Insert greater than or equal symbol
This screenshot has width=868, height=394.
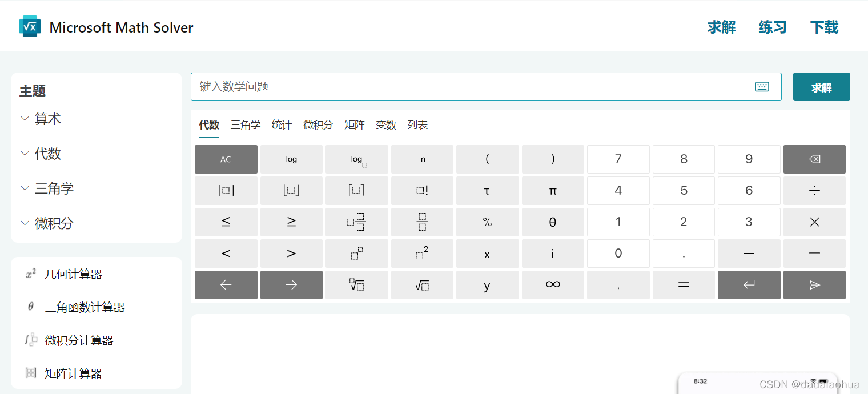click(291, 222)
